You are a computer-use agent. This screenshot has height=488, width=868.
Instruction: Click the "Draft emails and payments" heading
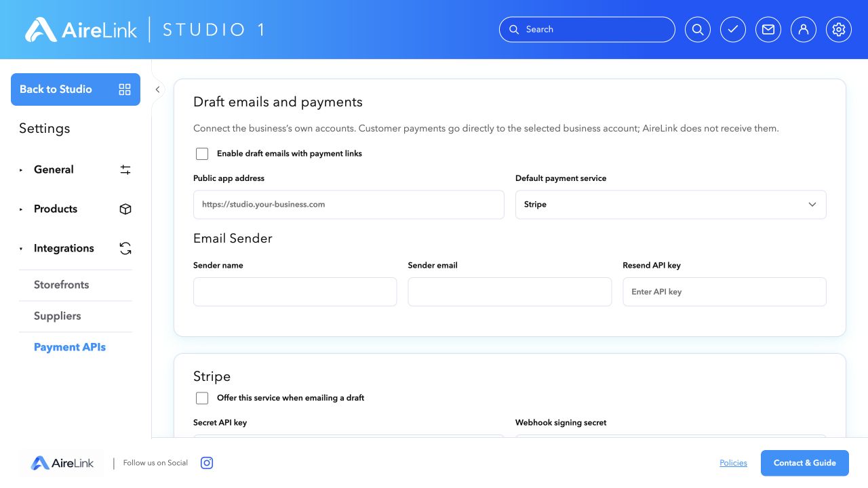coord(278,102)
